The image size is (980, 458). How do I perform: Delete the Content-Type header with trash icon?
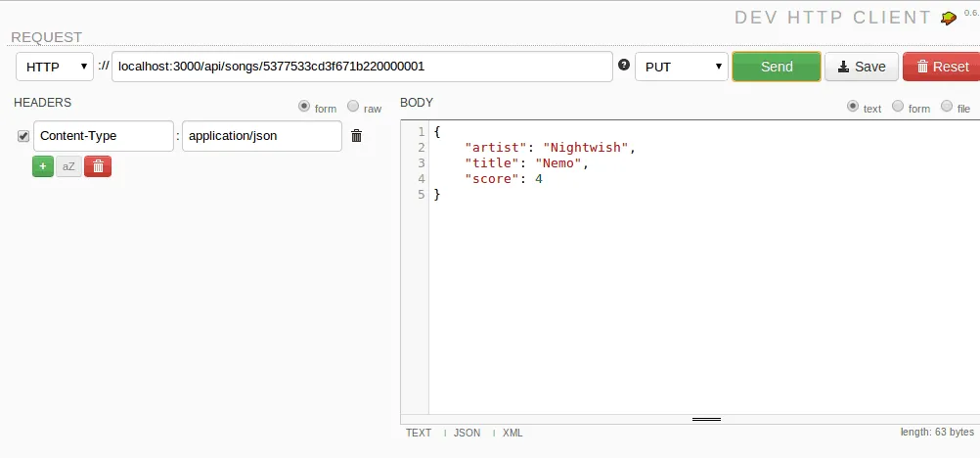coord(356,136)
